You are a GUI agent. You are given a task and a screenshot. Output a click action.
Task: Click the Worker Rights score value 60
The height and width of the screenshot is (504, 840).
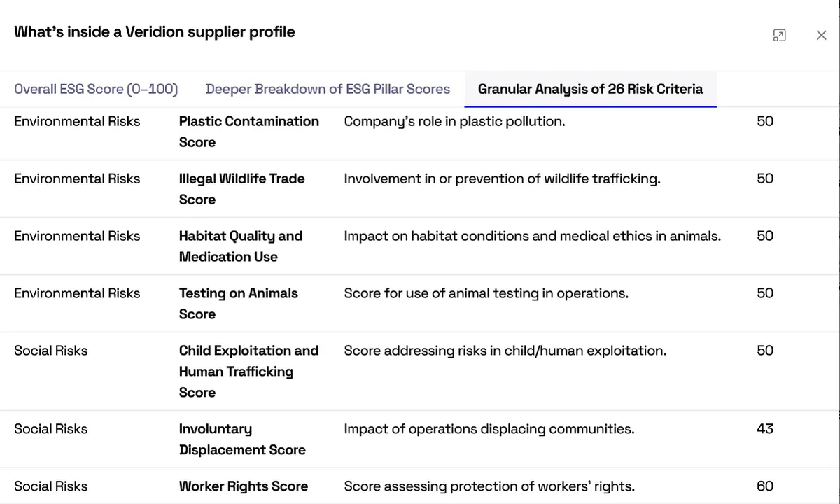(765, 486)
